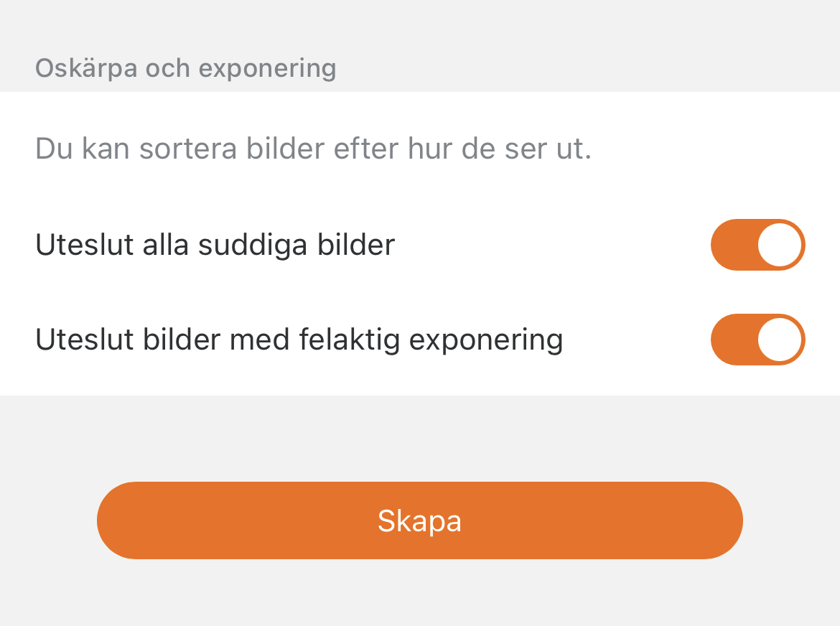Image resolution: width=840 pixels, height=626 pixels.
Task: Click the orange track of the suddiga bilder toggle
Action: pos(732,245)
